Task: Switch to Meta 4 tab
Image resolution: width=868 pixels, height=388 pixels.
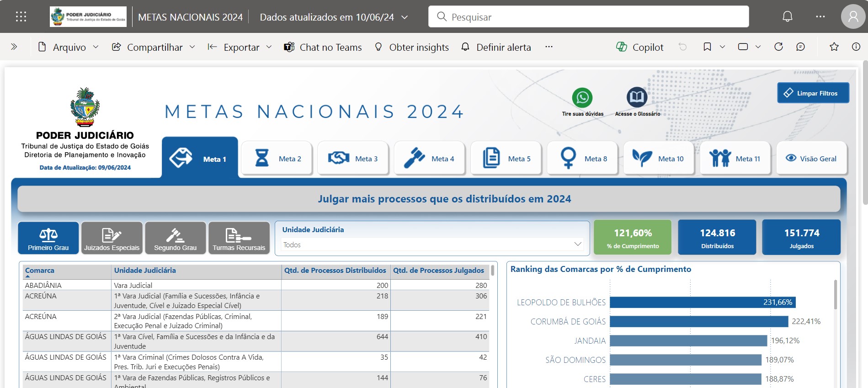Action: 429,159
